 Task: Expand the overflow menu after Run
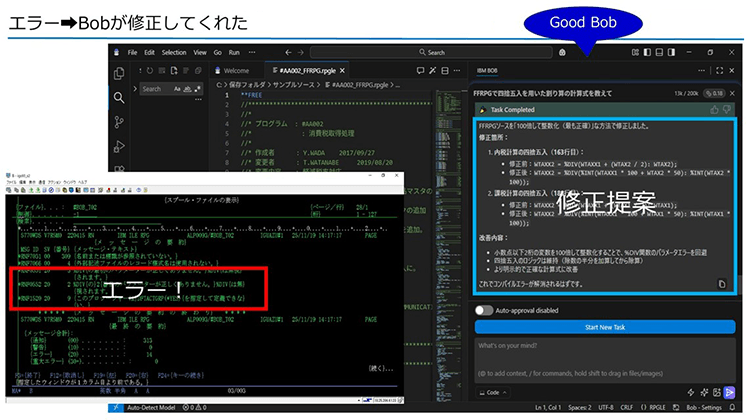coord(252,53)
